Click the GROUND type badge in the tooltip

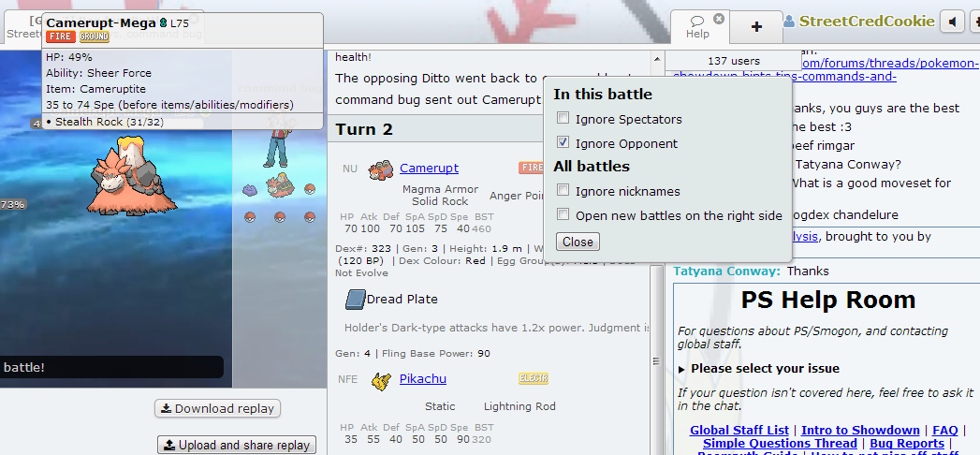94,37
